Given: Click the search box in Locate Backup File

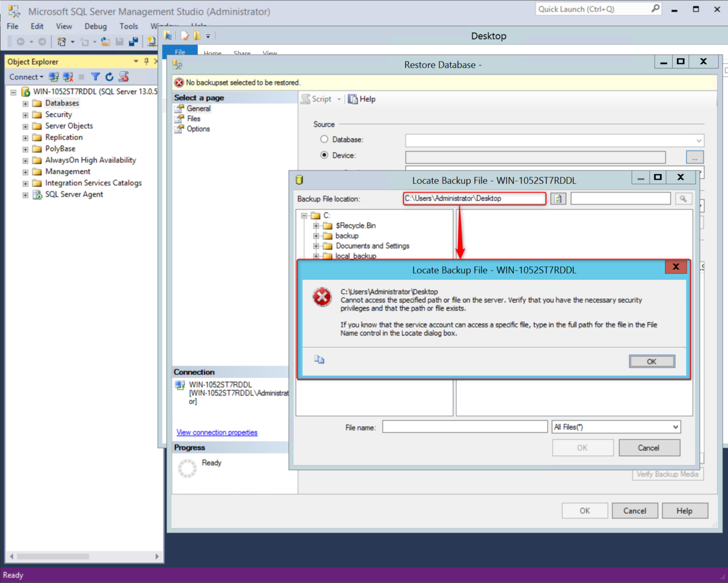Looking at the screenshot, I should 621,198.
